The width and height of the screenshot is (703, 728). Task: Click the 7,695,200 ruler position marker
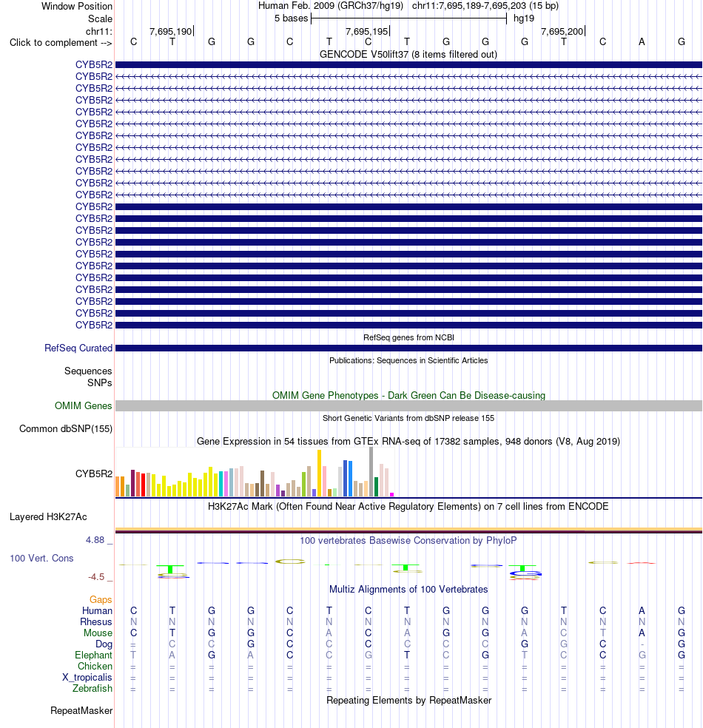562,31
